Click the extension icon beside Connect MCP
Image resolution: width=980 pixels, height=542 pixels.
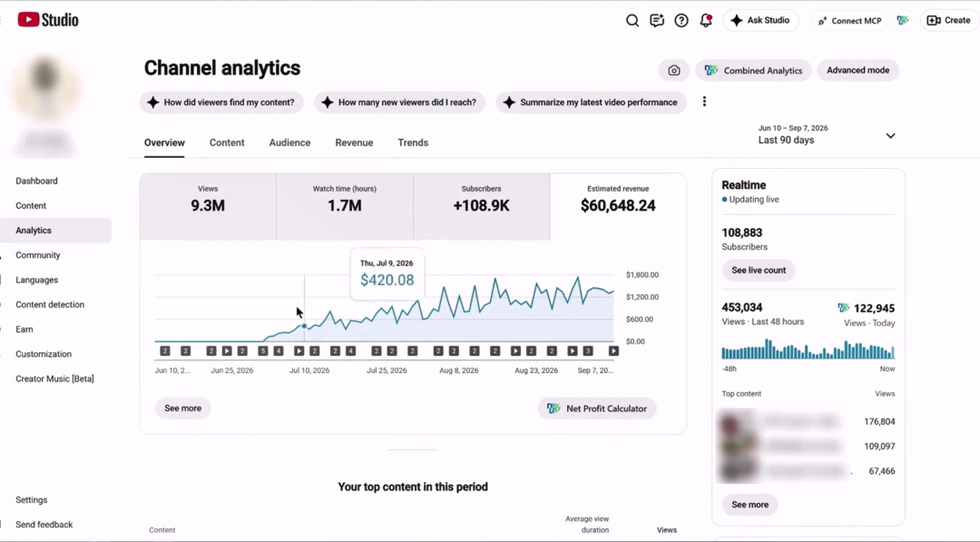(903, 21)
